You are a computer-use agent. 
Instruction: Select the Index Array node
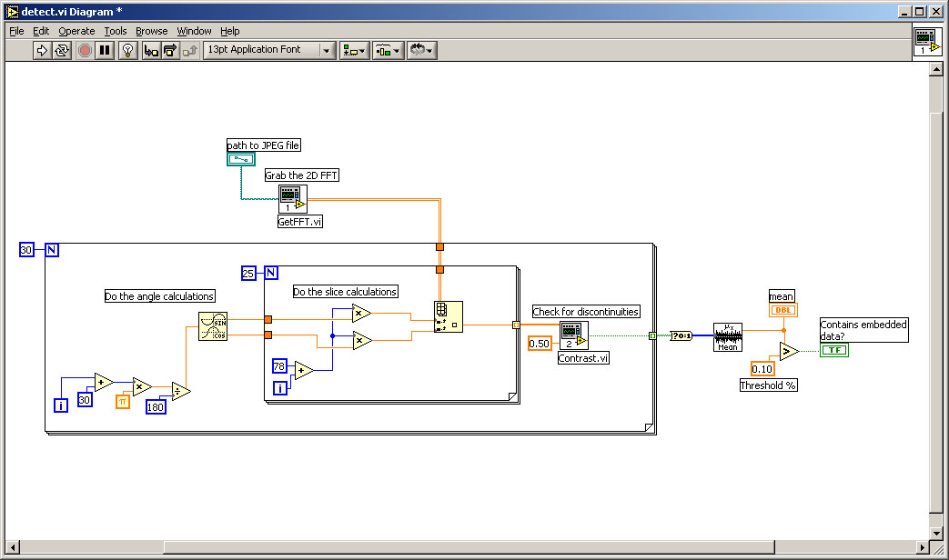449,317
